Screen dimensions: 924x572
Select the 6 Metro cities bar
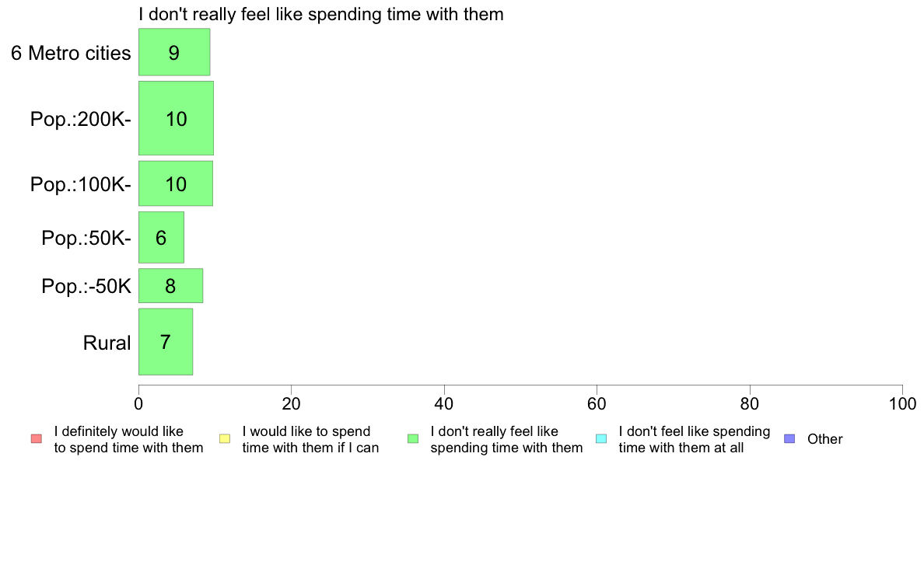tap(174, 52)
